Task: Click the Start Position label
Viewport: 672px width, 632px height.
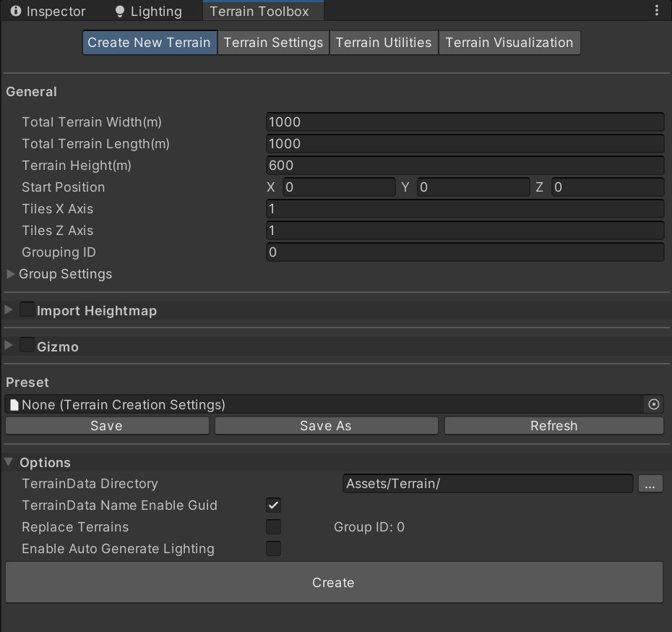Action: coord(64,187)
